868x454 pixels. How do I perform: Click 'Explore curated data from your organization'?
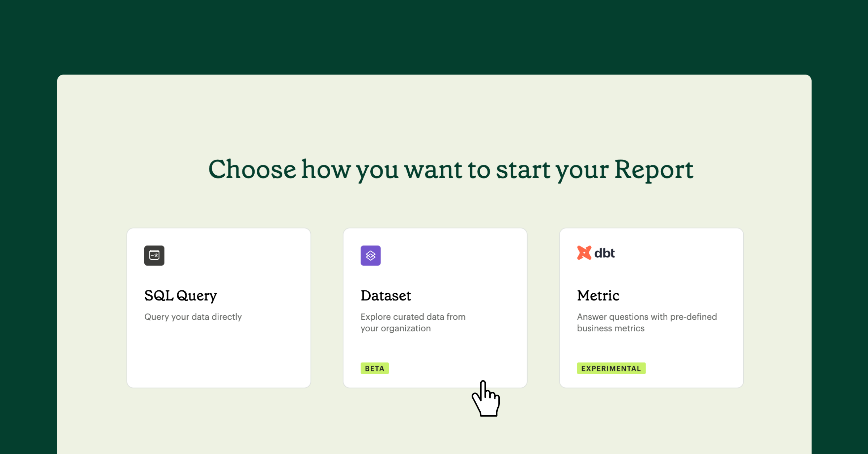pos(413,322)
